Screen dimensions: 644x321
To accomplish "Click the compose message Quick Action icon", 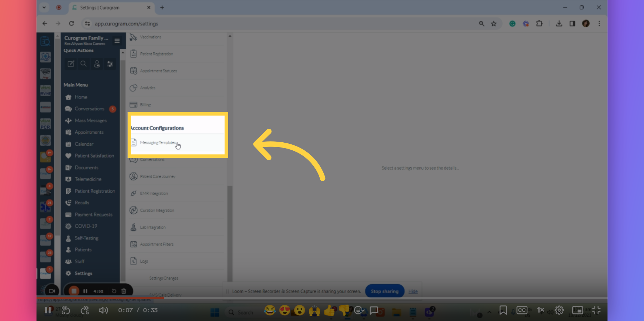I will [71, 64].
